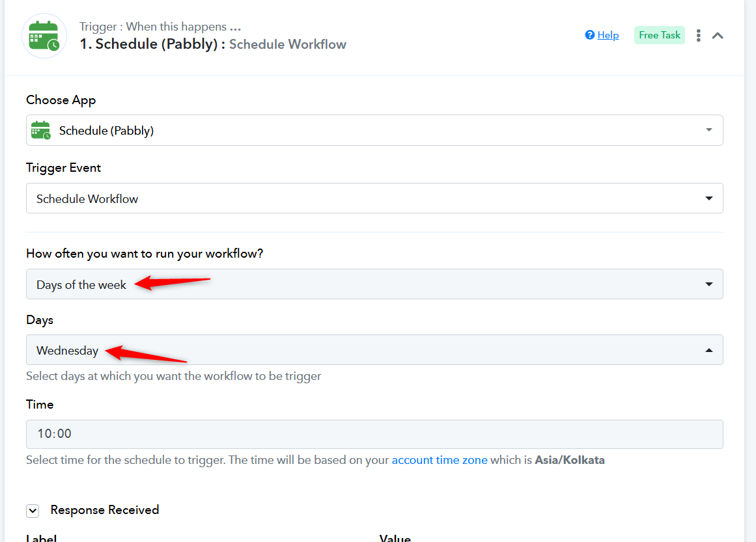Click the Free Task badge
This screenshot has width=756, height=542.
[659, 35]
